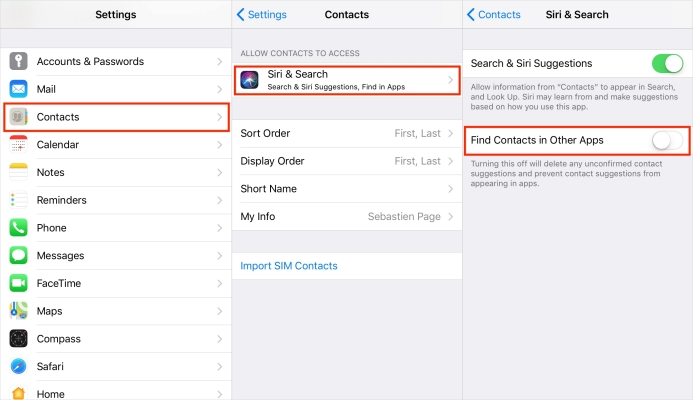Disable Search & Siri Suggestions switch
The height and width of the screenshot is (400, 693).
(666, 64)
